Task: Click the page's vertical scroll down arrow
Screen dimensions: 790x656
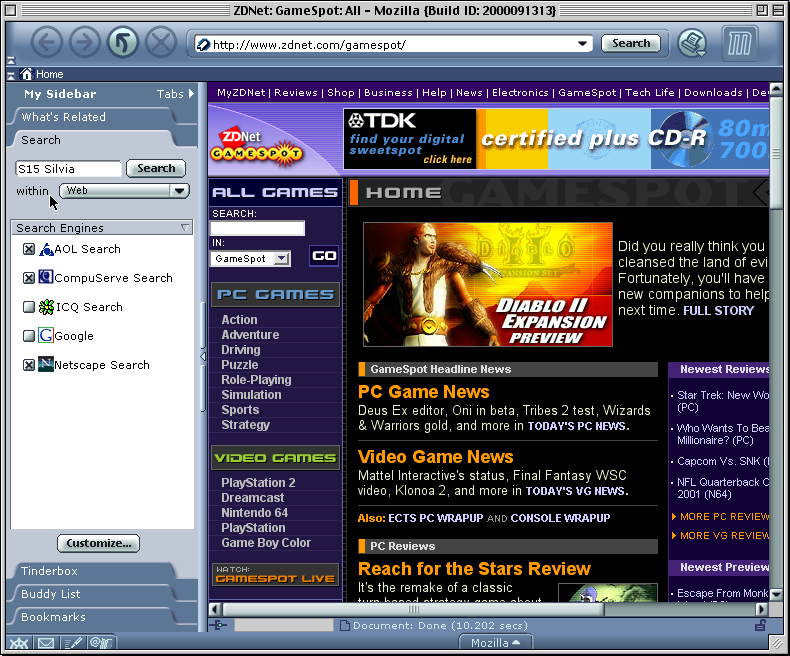Action: pyautogui.click(x=776, y=595)
